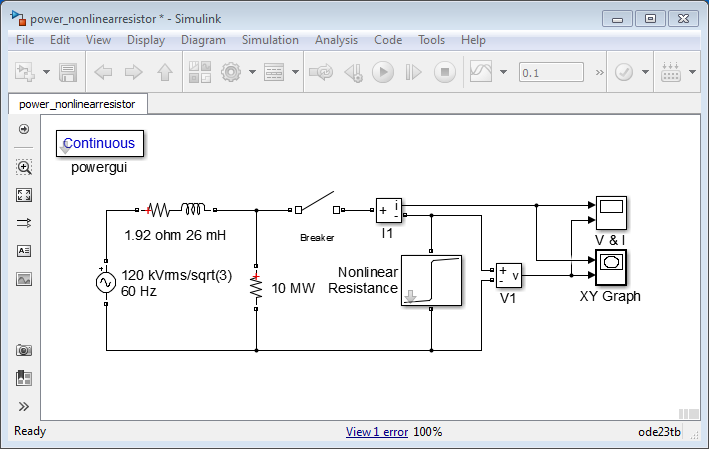Click the Annotation text tool icon

pos(24,251)
